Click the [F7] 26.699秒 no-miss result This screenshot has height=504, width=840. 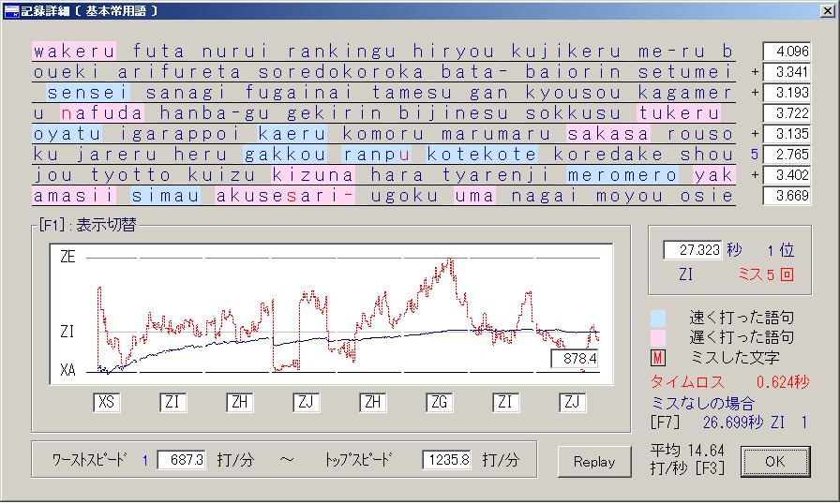pos(728,422)
